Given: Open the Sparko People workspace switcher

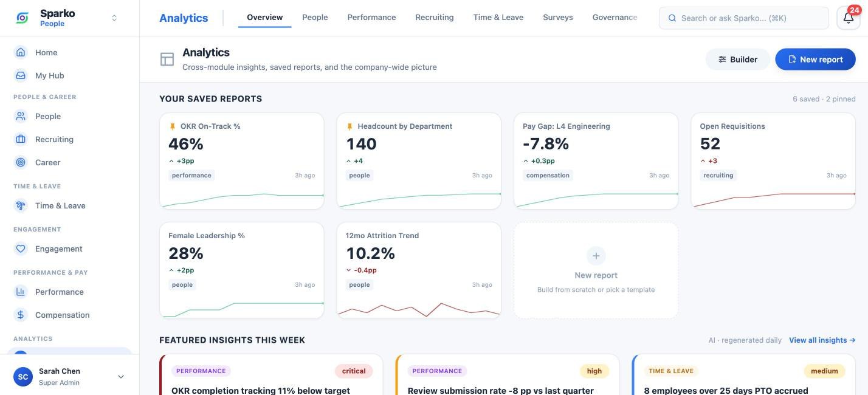Looking at the screenshot, I should [x=114, y=18].
